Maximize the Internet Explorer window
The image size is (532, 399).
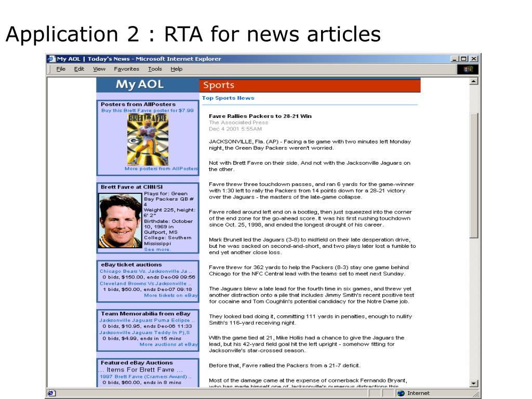(x=463, y=59)
